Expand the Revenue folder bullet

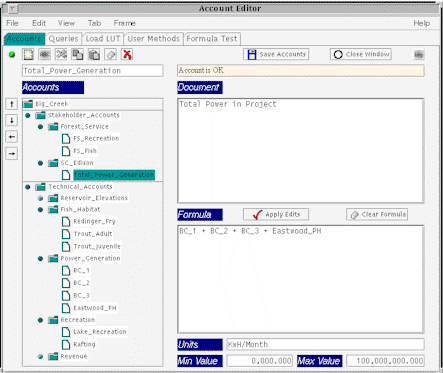click(x=40, y=356)
